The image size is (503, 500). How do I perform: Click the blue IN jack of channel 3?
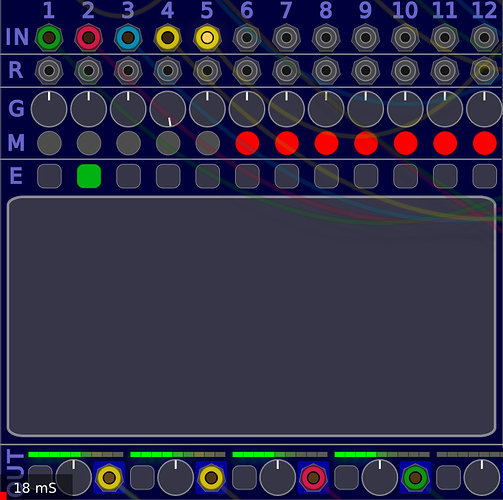pyautogui.click(x=128, y=38)
